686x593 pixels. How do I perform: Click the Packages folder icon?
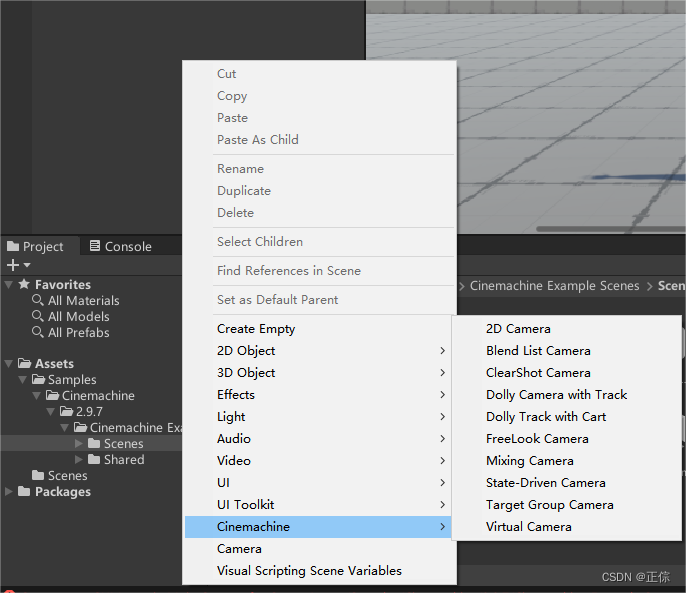pyautogui.click(x=24, y=491)
